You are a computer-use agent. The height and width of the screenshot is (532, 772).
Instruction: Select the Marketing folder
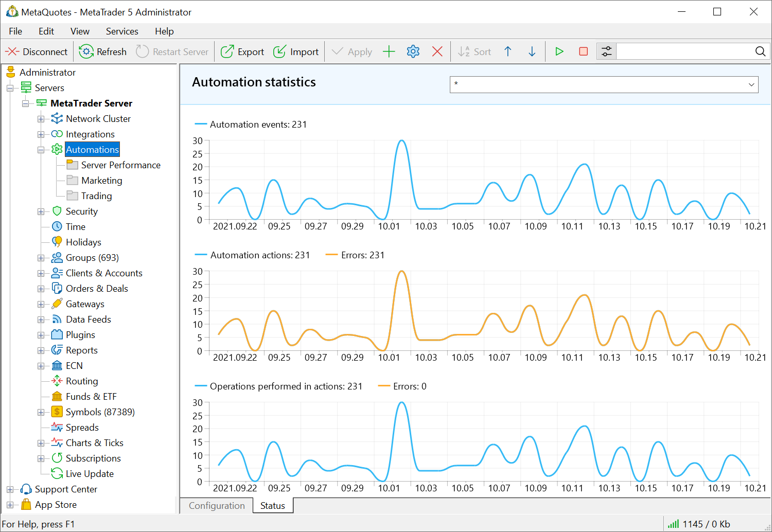(x=95, y=181)
